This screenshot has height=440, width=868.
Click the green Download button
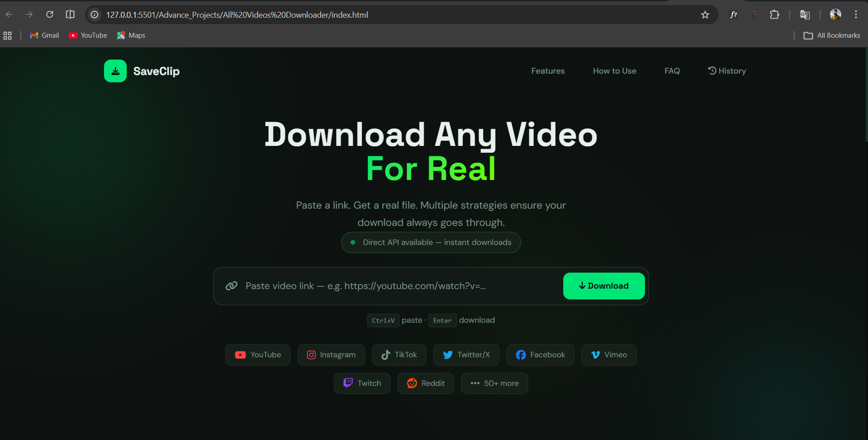point(604,286)
